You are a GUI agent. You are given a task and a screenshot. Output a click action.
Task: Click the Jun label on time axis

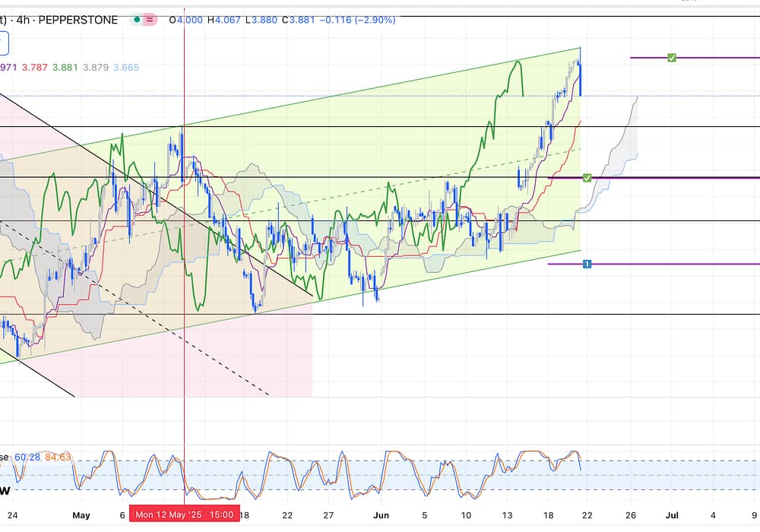(x=381, y=515)
